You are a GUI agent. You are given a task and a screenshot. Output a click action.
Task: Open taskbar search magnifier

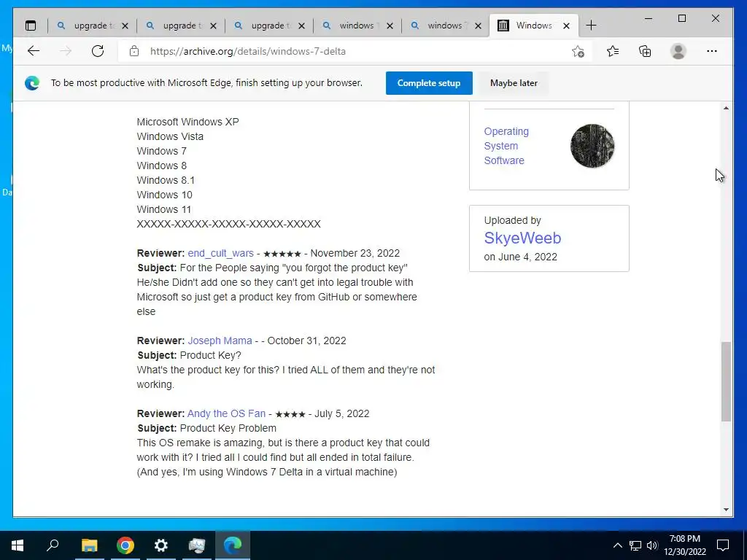pyautogui.click(x=53, y=545)
